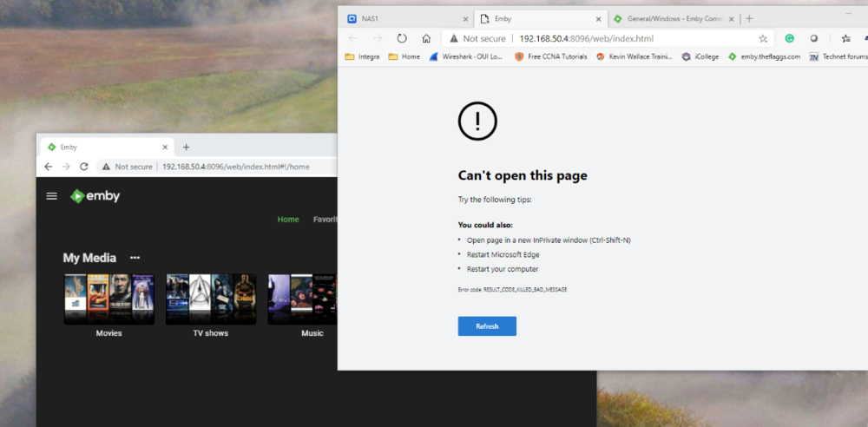Image resolution: width=868 pixels, height=427 pixels.
Task: Select the Emby tab in Chrome window
Action: coord(108,148)
